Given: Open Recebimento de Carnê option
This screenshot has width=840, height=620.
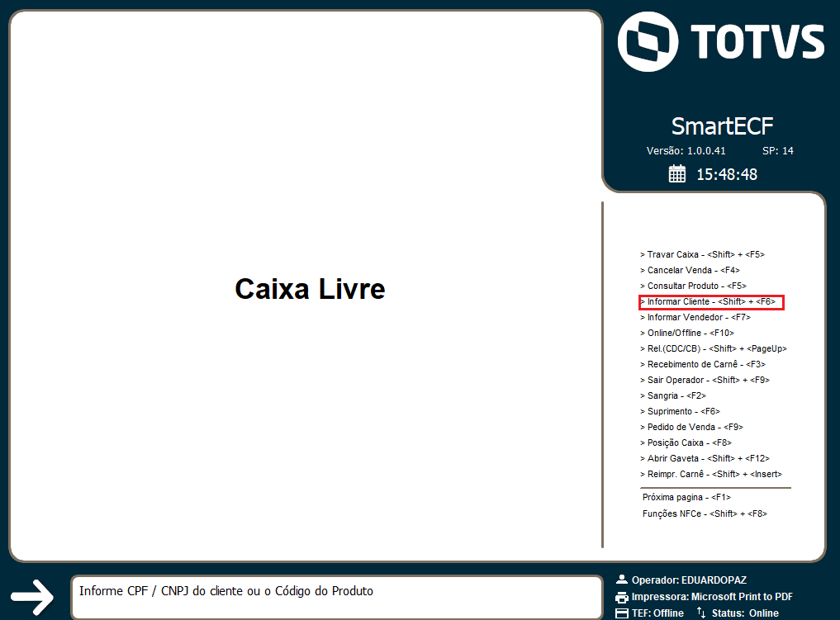Looking at the screenshot, I should [703, 365].
